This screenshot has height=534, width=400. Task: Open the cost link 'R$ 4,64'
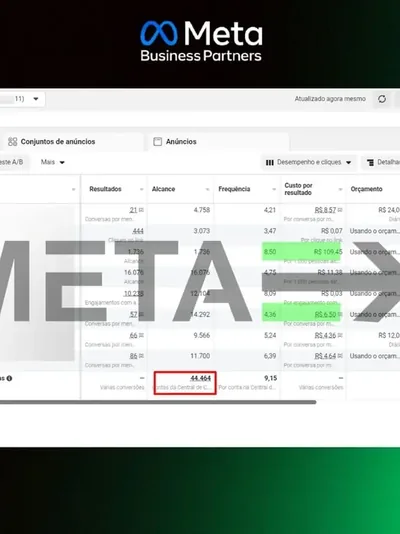[x=325, y=356]
